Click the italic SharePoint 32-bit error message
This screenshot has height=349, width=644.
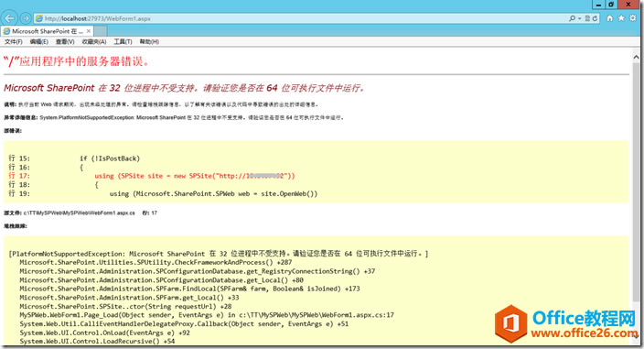pos(185,88)
